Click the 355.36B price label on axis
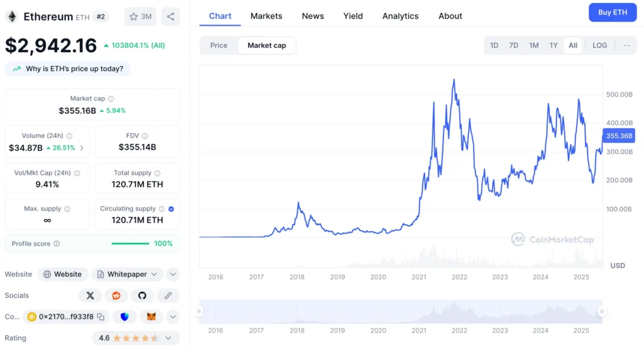 point(619,136)
